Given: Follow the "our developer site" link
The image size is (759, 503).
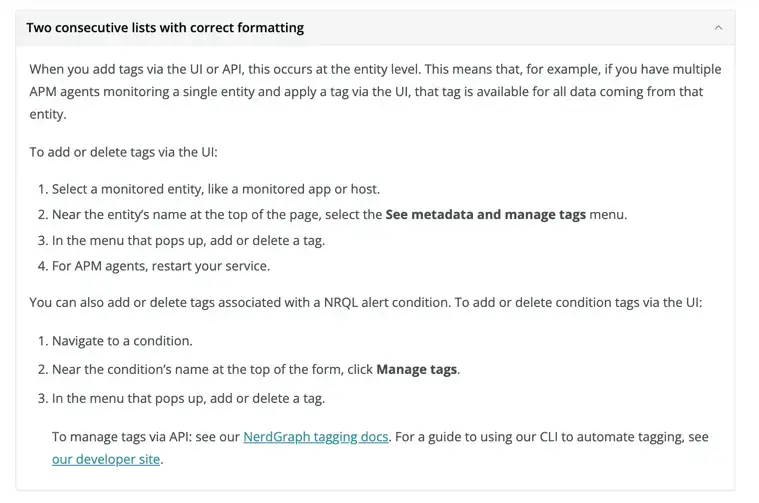Looking at the screenshot, I should (106, 460).
